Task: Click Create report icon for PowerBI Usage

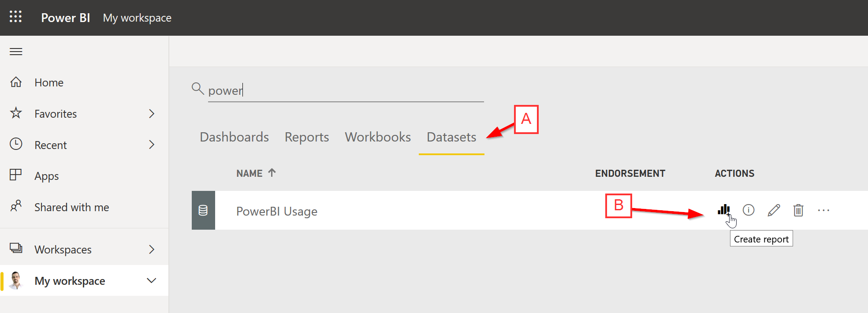Action: tap(723, 210)
